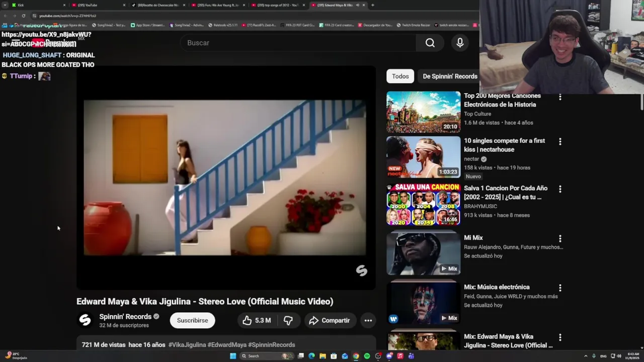Open more actions menu beside Compartir
Screen dimensions: 644x362
[x=368, y=320]
